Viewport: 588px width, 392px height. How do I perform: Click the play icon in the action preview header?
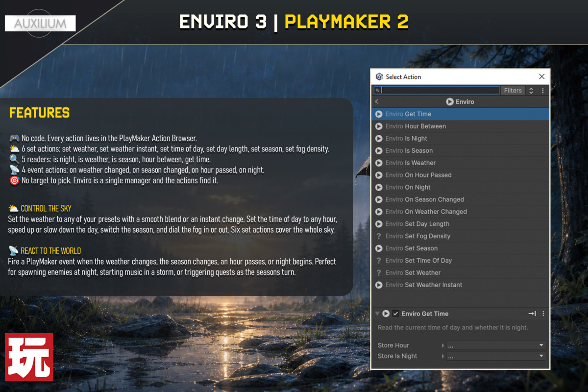tap(386, 314)
